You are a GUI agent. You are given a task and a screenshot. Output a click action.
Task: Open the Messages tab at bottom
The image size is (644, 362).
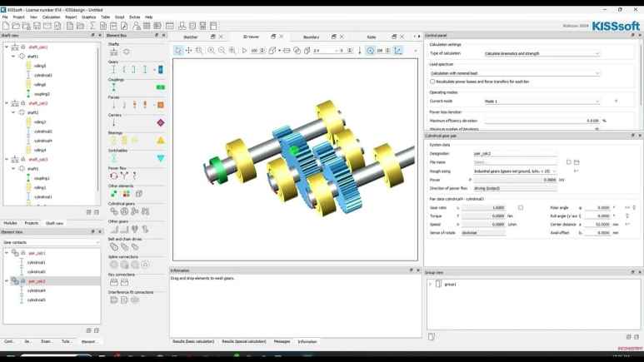click(x=282, y=341)
